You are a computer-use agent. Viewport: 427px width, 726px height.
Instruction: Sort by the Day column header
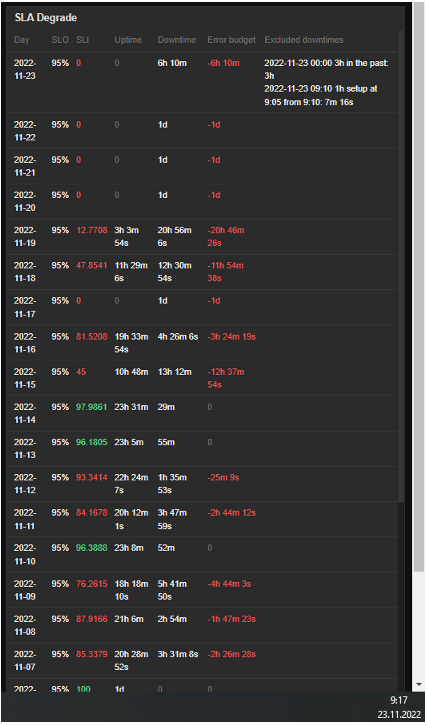(x=21, y=40)
